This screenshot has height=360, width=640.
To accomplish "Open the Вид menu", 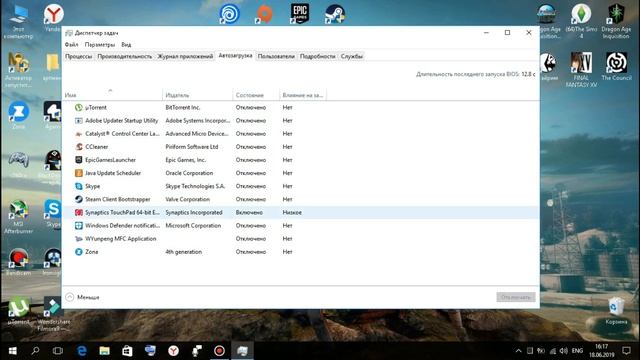I will [126, 44].
